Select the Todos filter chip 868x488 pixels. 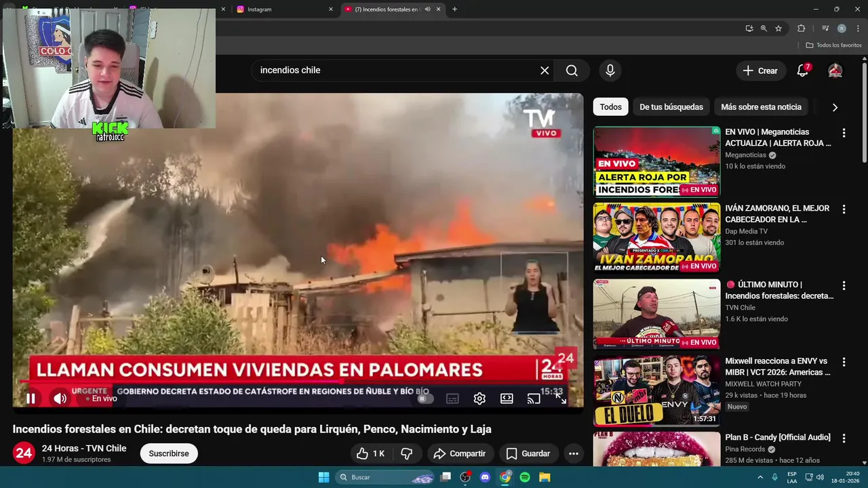coord(610,107)
